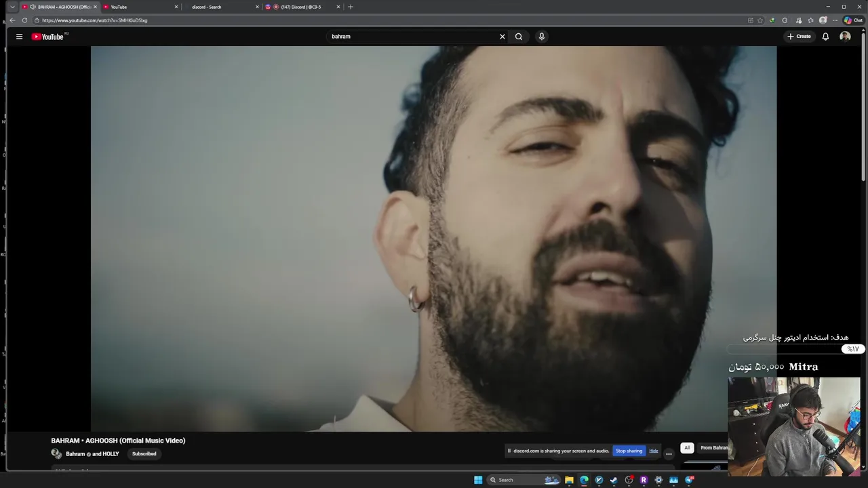Stop sharing the screen

pyautogui.click(x=629, y=451)
